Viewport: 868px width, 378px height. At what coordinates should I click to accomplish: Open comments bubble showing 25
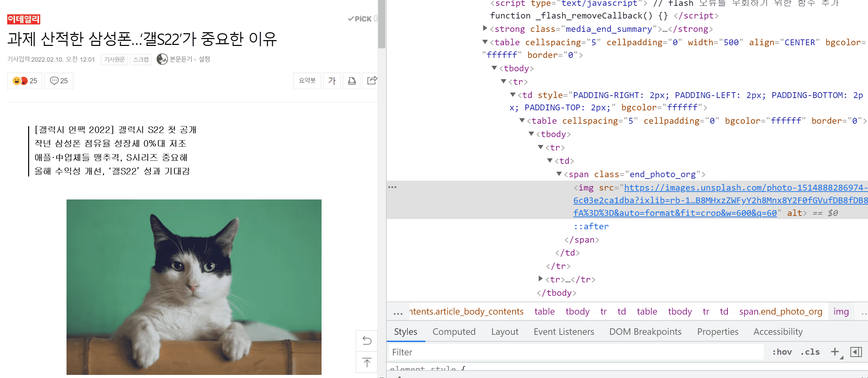[59, 81]
